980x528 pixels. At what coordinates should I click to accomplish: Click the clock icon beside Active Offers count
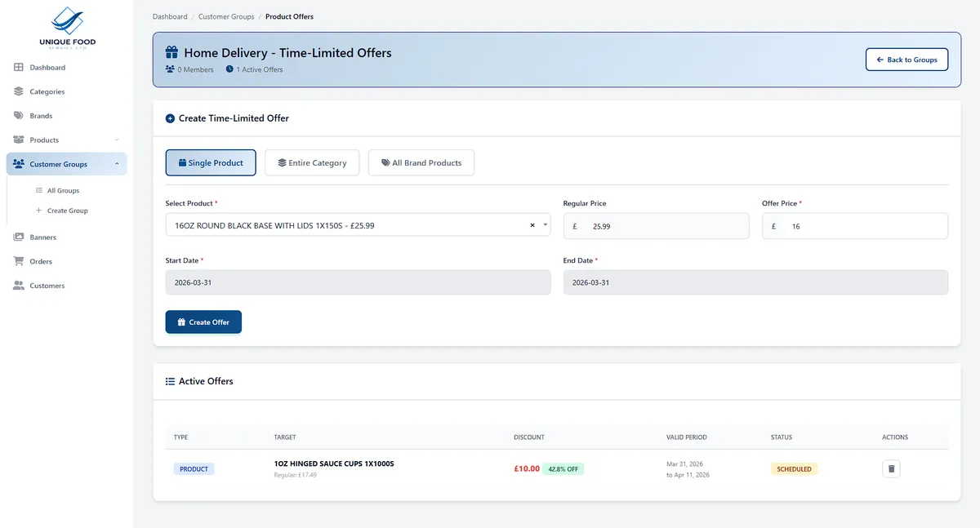click(229, 69)
